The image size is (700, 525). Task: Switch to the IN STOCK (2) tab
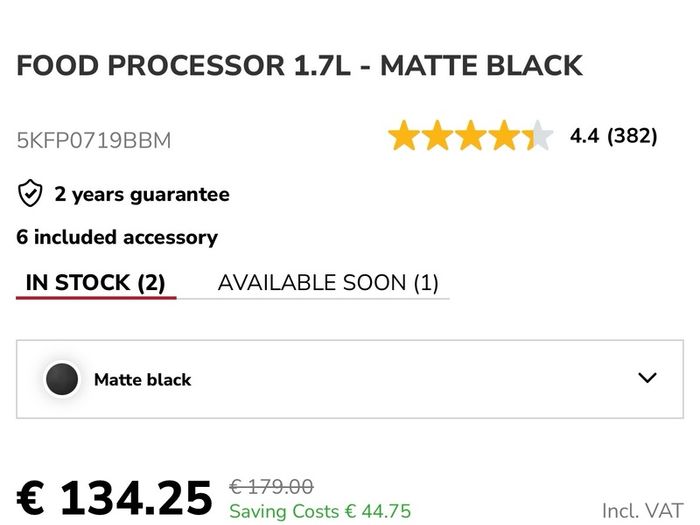click(96, 283)
